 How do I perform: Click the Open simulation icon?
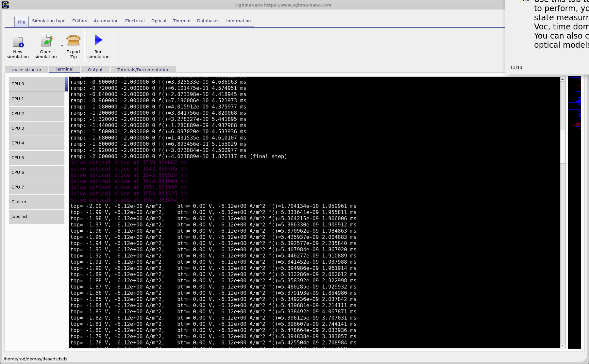(x=46, y=41)
